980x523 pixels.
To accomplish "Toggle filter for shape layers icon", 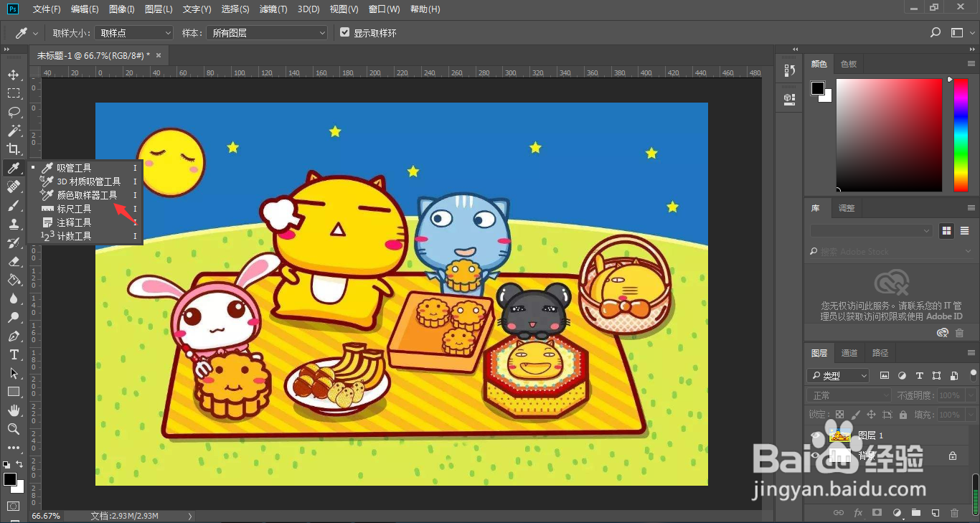I will point(936,376).
